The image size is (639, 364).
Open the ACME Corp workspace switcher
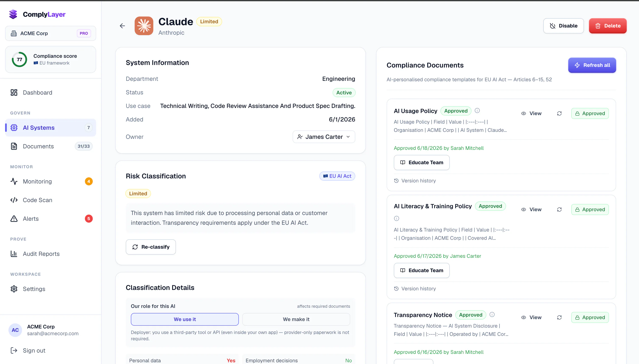tap(51, 33)
